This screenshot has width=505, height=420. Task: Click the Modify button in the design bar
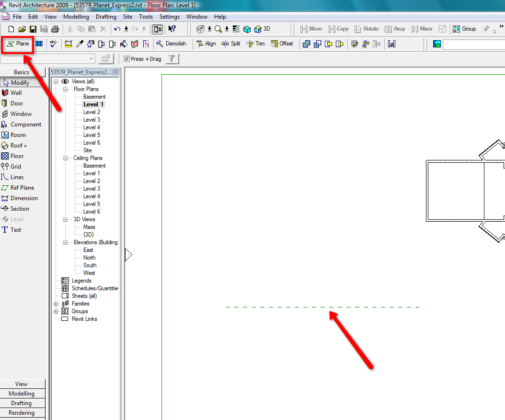(x=21, y=83)
